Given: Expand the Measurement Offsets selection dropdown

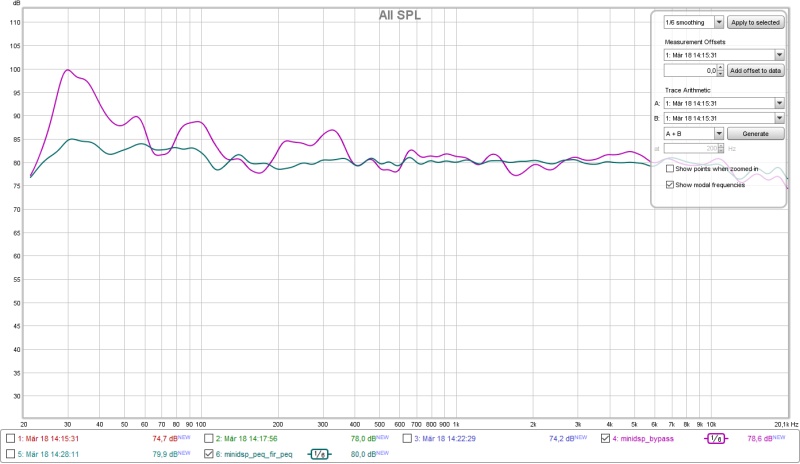Looking at the screenshot, I should (x=779, y=55).
